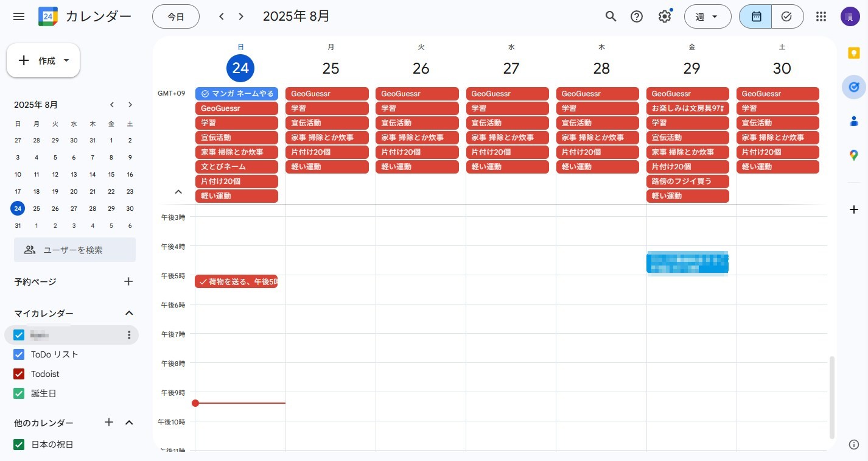Image resolution: width=868 pixels, height=461 pixels.
Task: Open the settings gear menu
Action: point(665,16)
